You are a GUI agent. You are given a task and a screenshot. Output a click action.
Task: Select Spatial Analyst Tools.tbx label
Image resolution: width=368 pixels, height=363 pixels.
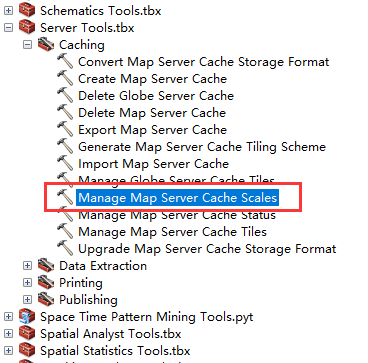coord(111,334)
